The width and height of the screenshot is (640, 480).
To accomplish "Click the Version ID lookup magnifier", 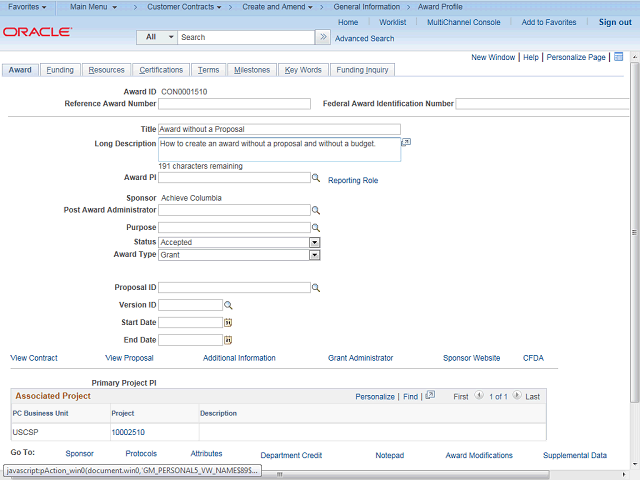I will pos(228,305).
